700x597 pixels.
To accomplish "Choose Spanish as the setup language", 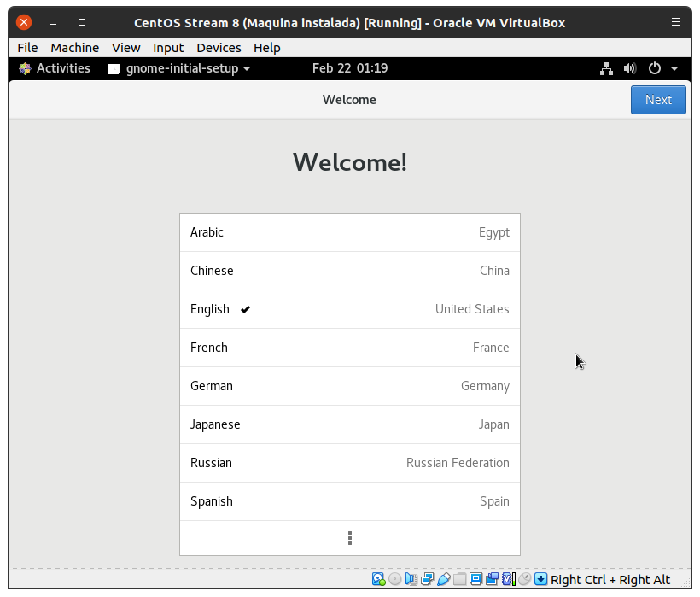I will coord(349,501).
